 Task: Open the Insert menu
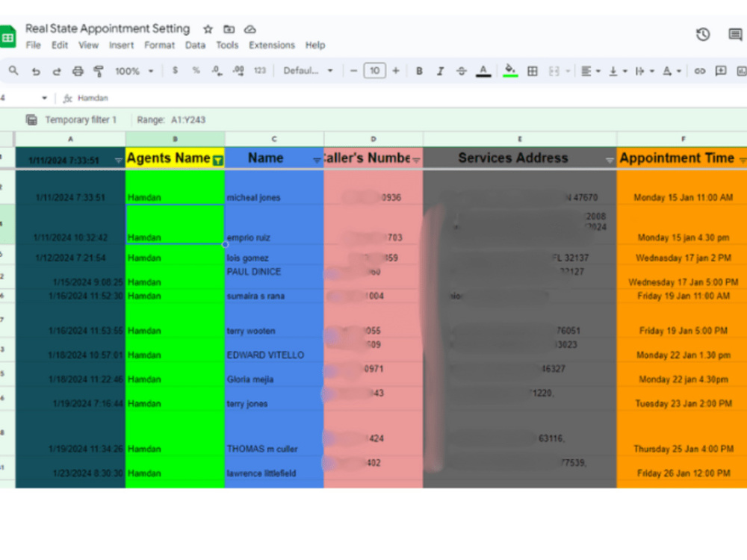pos(122,46)
